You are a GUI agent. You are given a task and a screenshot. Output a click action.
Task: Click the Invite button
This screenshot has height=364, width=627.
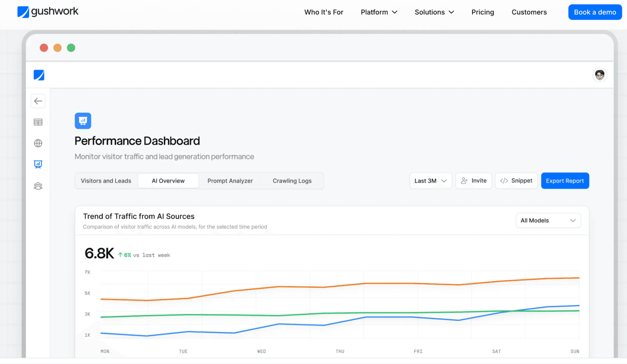coord(474,181)
